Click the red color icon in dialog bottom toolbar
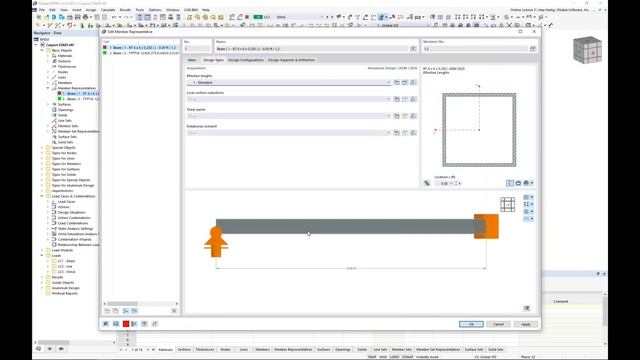This screenshot has height=360, width=640. (x=126, y=324)
